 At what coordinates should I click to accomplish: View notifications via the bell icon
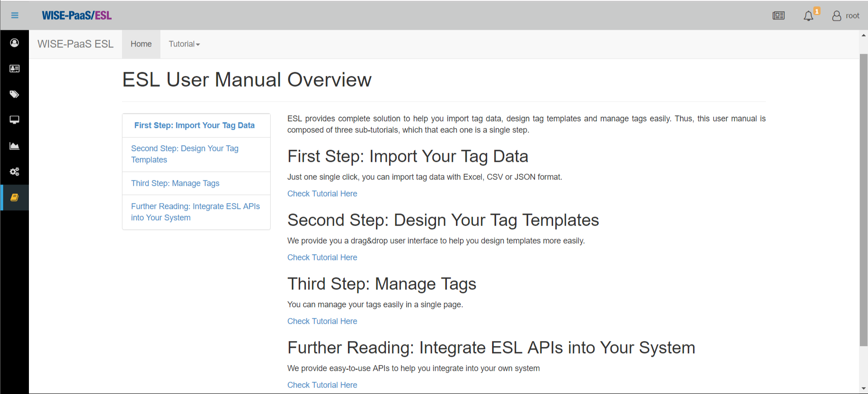(808, 16)
